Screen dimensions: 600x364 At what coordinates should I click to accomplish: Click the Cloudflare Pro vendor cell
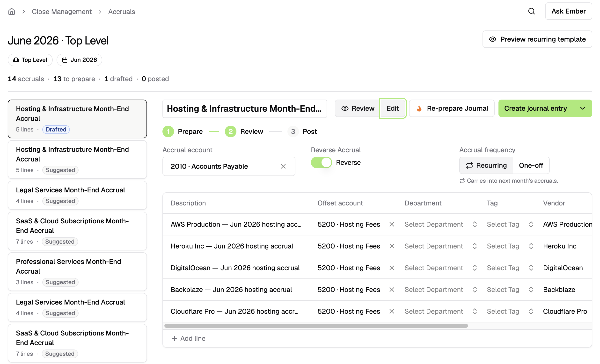[565, 311]
